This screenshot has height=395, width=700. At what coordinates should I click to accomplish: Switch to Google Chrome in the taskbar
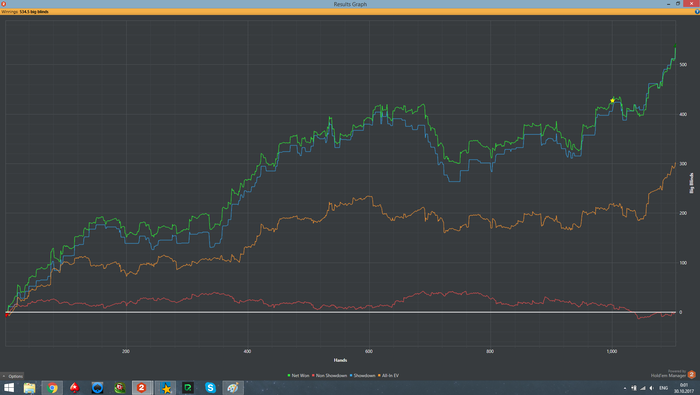pos(52,388)
